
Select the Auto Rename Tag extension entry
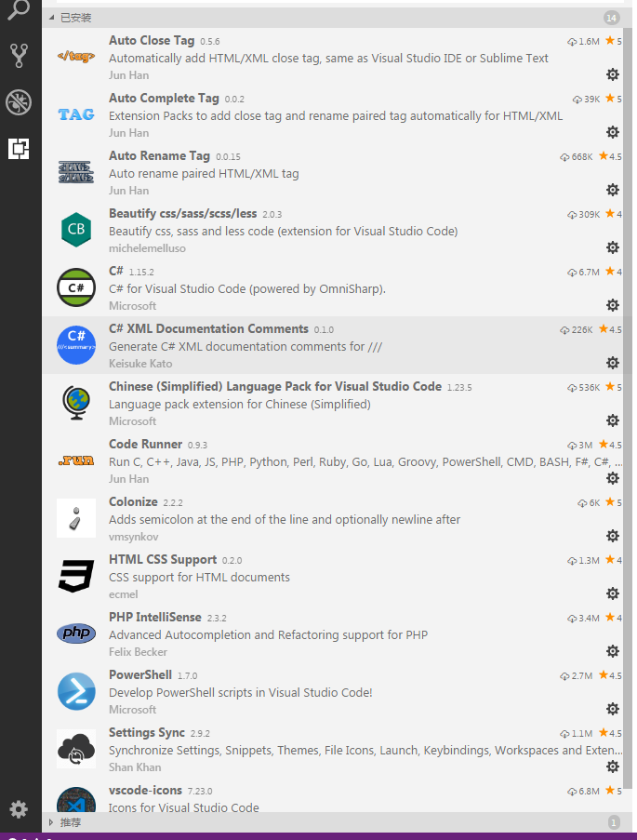pos(279,173)
